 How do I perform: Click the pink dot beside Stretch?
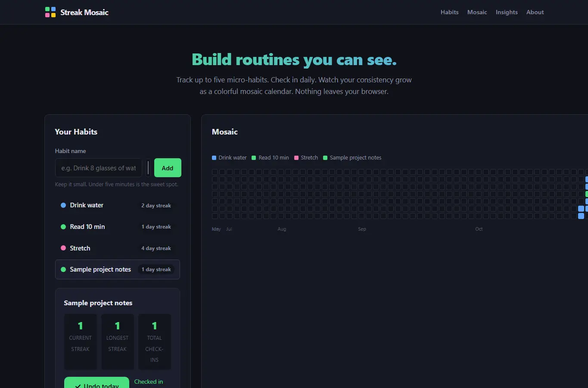coord(63,248)
